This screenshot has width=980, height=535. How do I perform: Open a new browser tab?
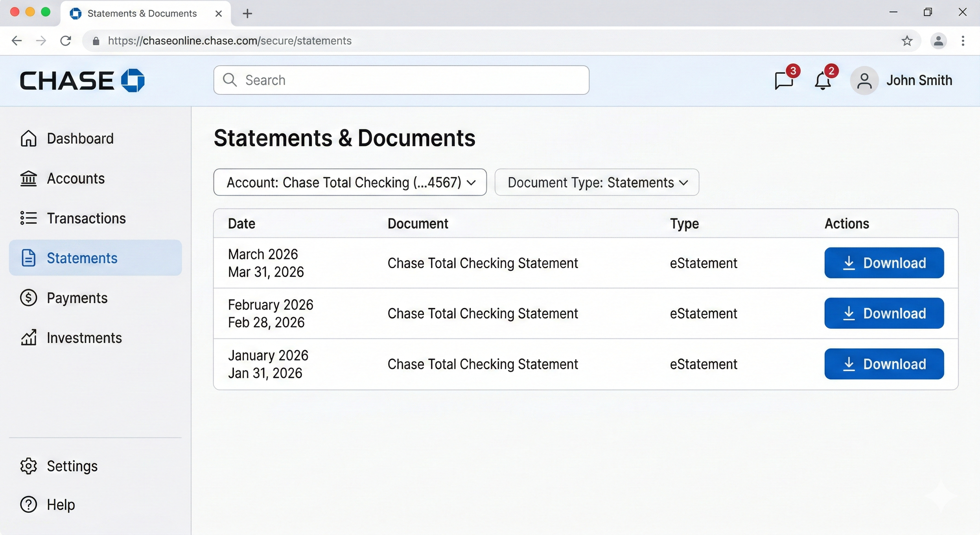[x=247, y=14]
